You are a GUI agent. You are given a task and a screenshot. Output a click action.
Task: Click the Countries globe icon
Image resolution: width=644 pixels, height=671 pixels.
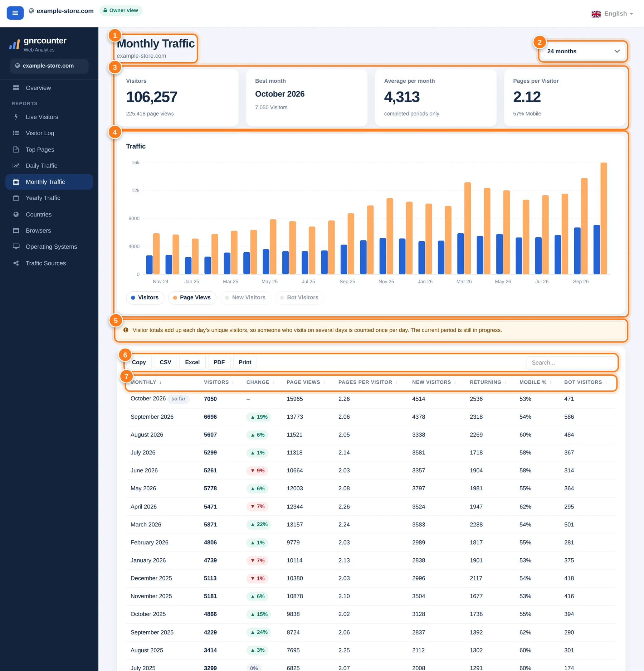pyautogui.click(x=16, y=214)
